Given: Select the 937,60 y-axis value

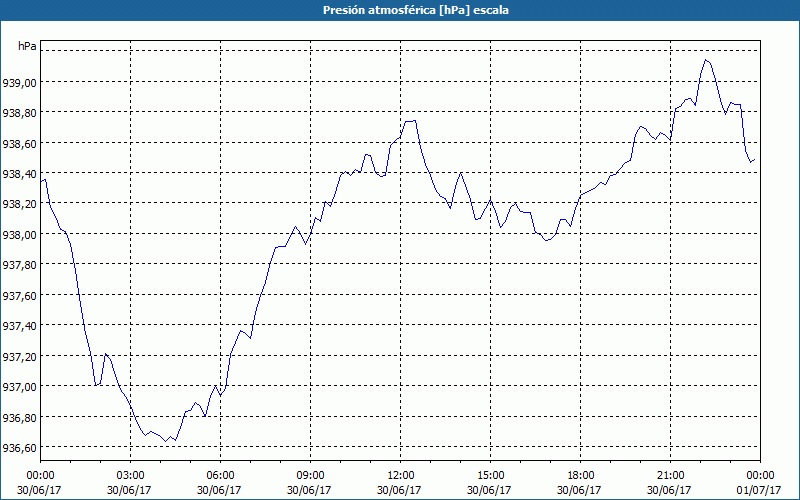Looking at the screenshot, I should [19, 296].
